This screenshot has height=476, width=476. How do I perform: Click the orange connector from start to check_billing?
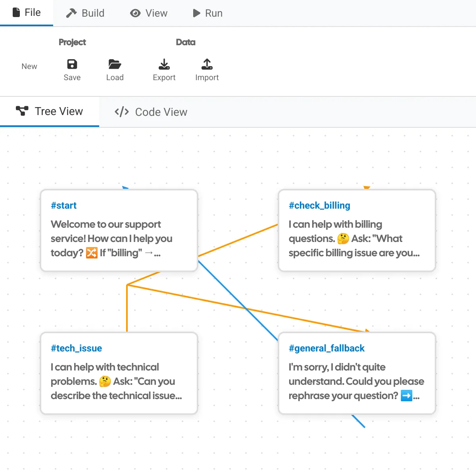click(238, 240)
